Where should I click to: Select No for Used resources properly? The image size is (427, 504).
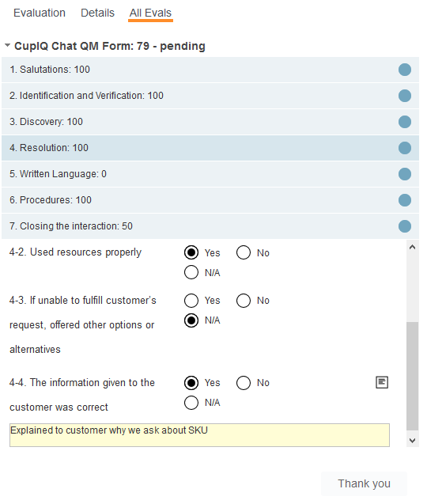(244, 252)
